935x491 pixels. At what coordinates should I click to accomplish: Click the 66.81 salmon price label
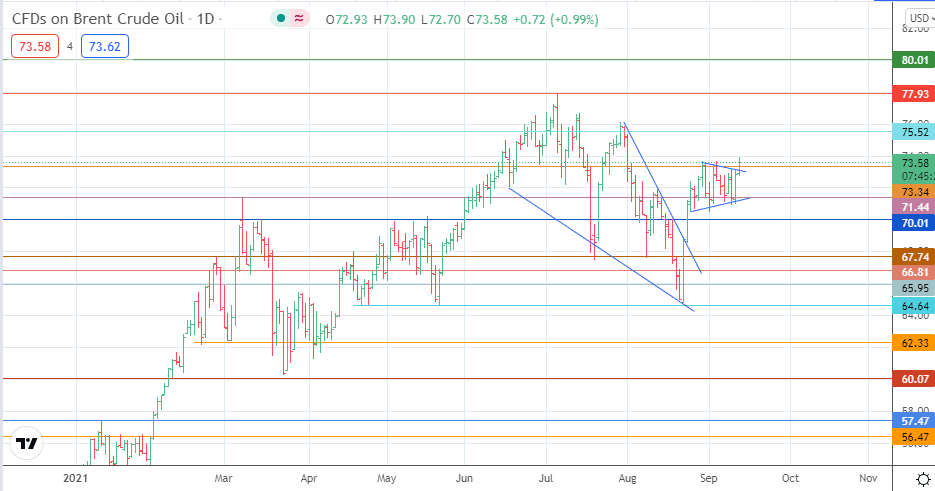[x=914, y=272]
